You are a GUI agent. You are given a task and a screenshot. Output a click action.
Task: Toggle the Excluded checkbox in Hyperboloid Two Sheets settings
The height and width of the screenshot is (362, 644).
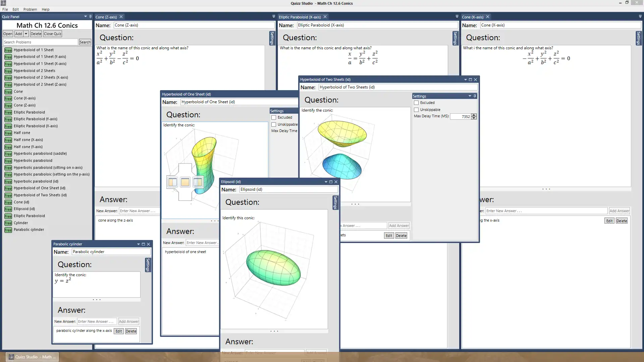coord(416,103)
